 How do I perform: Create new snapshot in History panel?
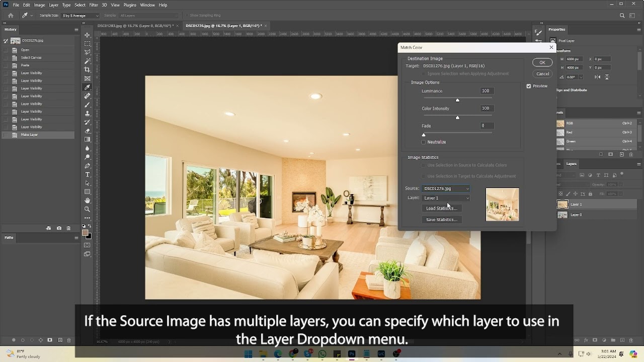[x=59, y=228]
